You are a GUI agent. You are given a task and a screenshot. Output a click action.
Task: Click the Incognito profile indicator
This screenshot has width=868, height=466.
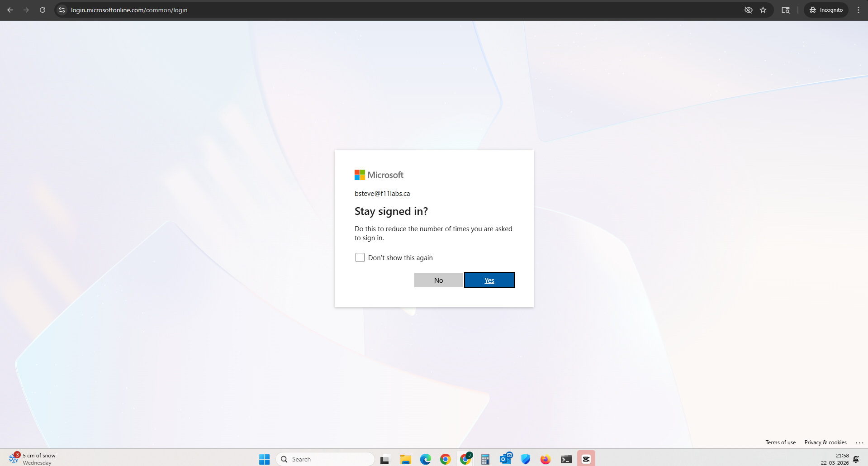pos(826,10)
